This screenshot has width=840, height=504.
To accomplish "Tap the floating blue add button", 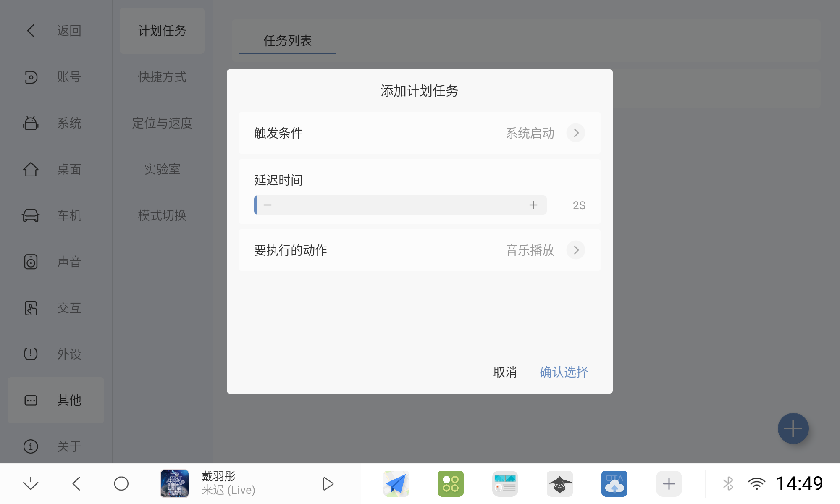I will point(793,428).
